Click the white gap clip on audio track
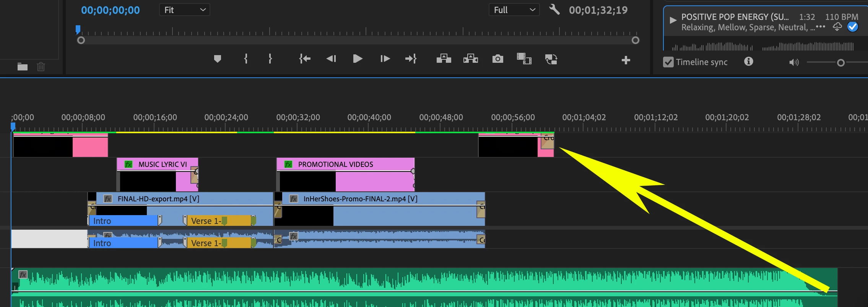868x307 pixels. point(49,239)
